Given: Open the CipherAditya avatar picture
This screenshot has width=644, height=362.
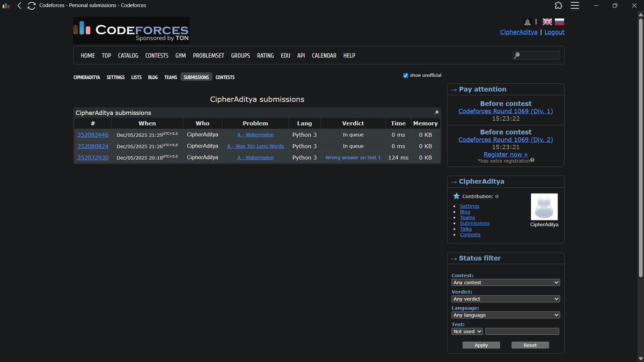Looking at the screenshot, I should tap(544, 207).
